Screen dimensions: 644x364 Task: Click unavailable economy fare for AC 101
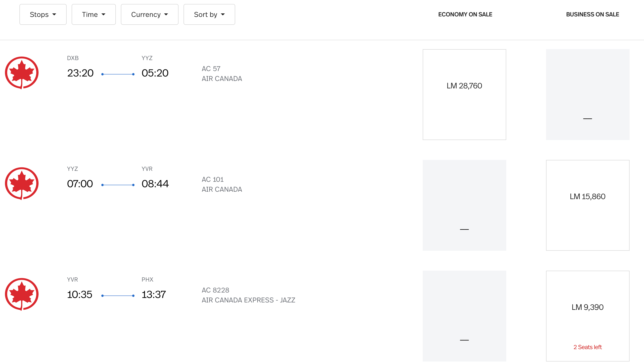tap(464, 205)
